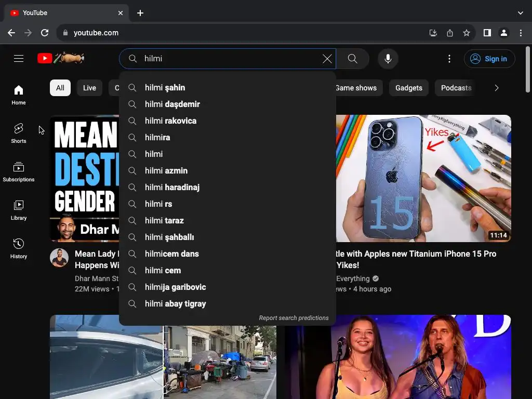
Task: Show more filter chips with the right arrow
Action: [496, 88]
